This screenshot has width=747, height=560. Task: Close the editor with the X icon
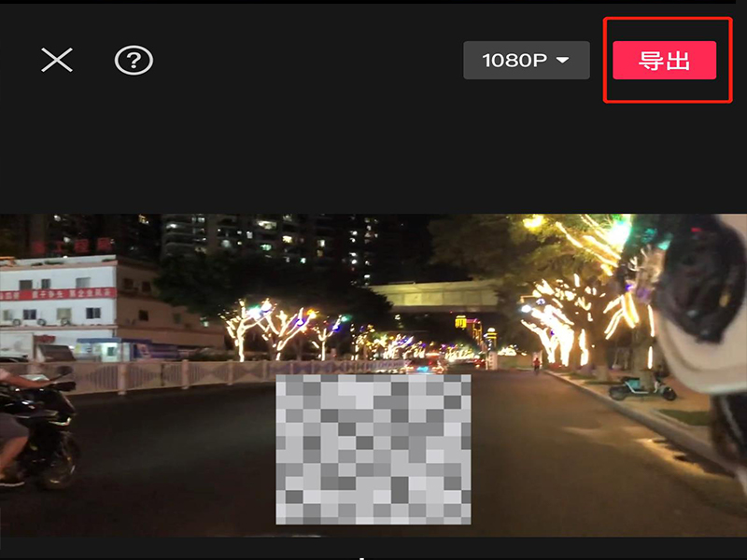click(57, 61)
